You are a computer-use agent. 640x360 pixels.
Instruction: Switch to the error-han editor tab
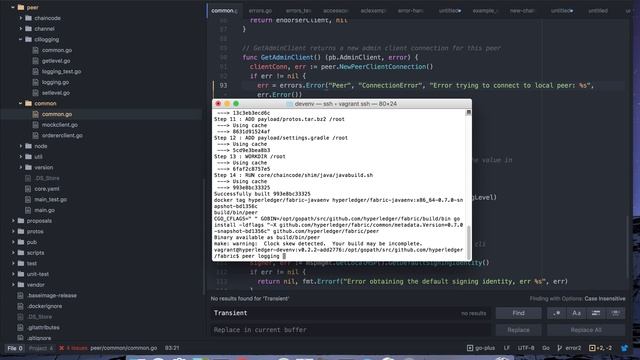pyautogui.click(x=410, y=11)
